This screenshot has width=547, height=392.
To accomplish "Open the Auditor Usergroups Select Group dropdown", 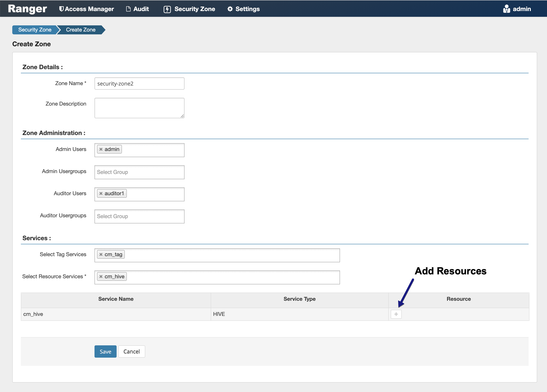I will click(139, 216).
